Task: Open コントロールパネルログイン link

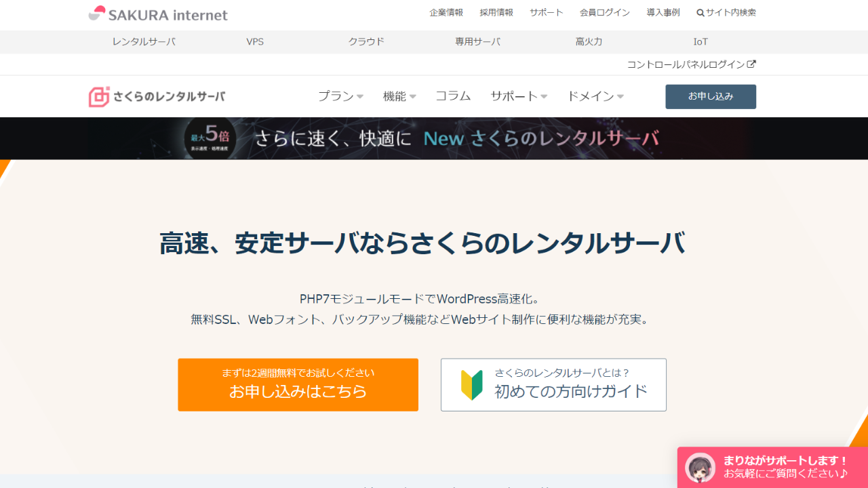Action: tap(691, 64)
